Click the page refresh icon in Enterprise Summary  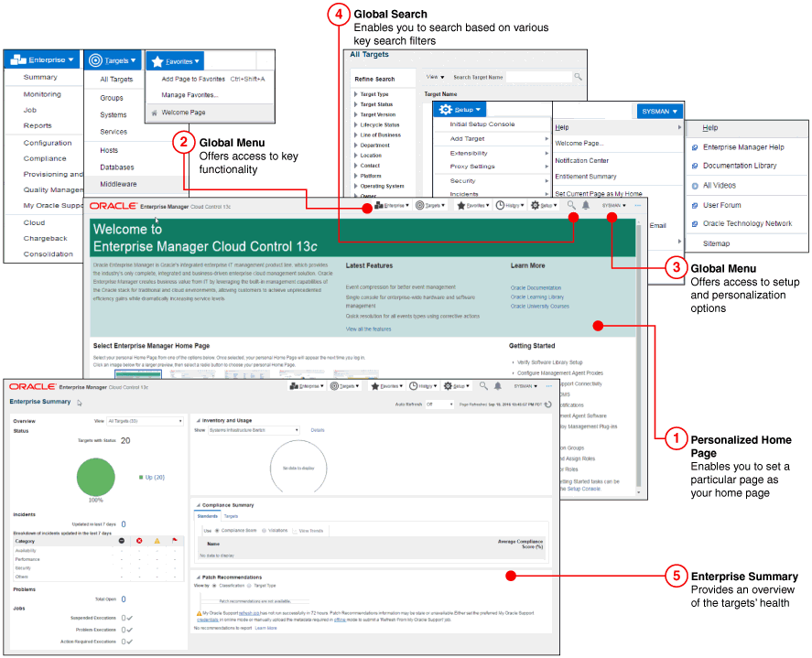click(x=548, y=405)
